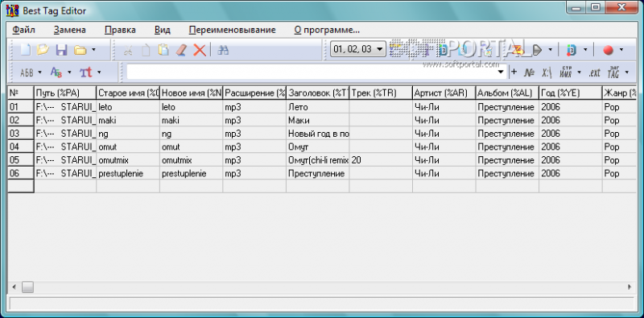This screenshot has height=318, width=644.
Task: Expand the folder icon's dropdown arrow
Action: tap(93, 50)
